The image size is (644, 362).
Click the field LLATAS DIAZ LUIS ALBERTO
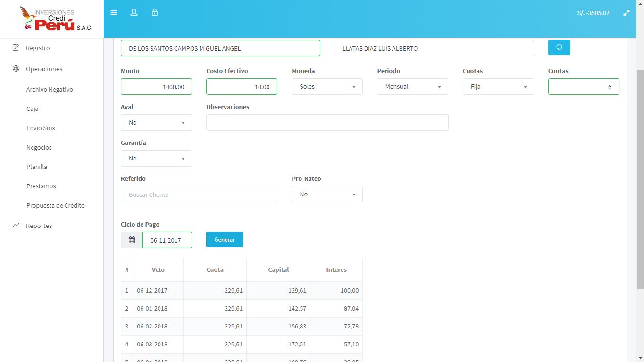[434, 48]
